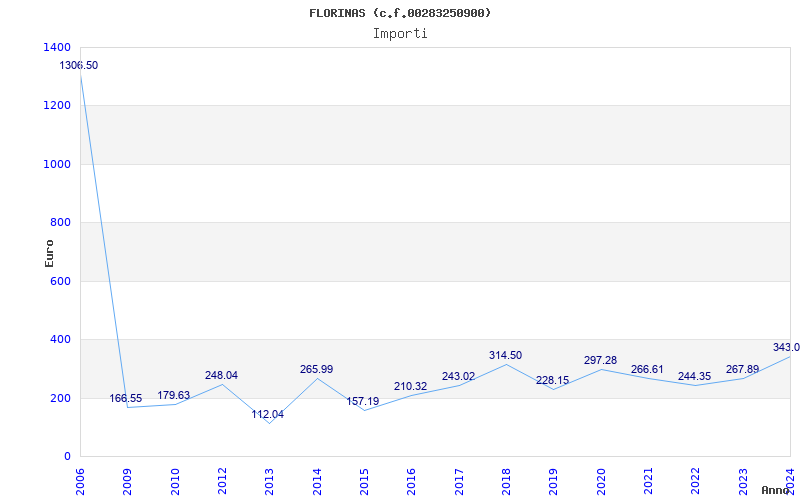This screenshot has height=500, width=800.
Task: Select the 314.50 data label
Action: click(x=505, y=356)
